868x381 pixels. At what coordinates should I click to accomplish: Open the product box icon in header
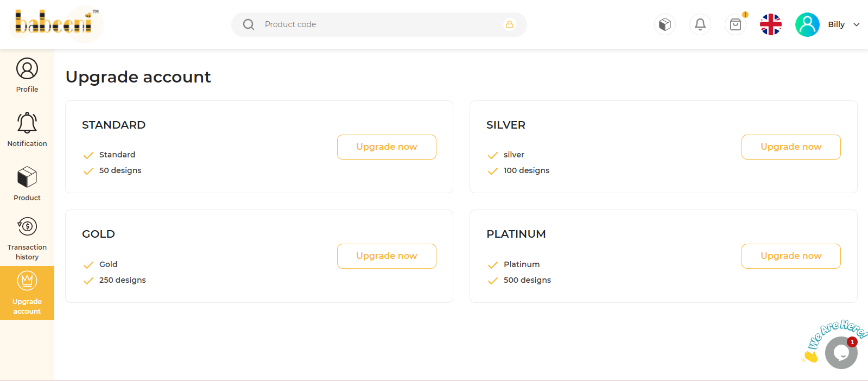[x=665, y=24]
